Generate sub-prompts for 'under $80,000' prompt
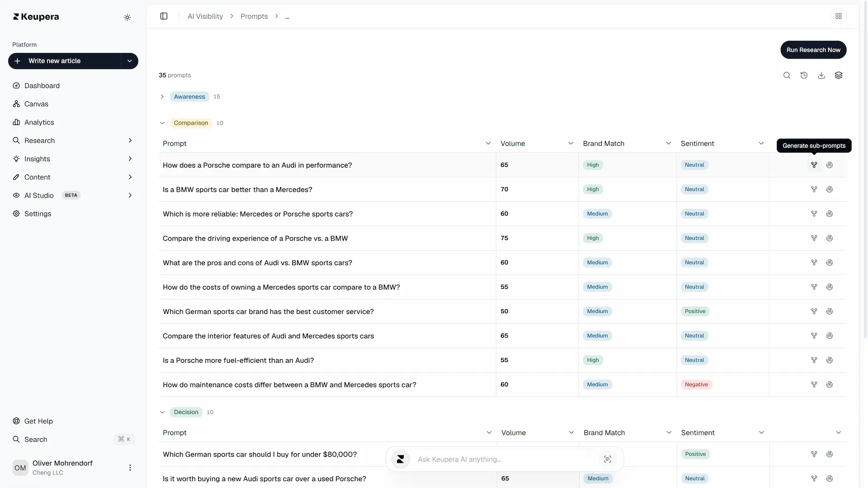Viewport: 868px width, 488px height. coord(814,454)
